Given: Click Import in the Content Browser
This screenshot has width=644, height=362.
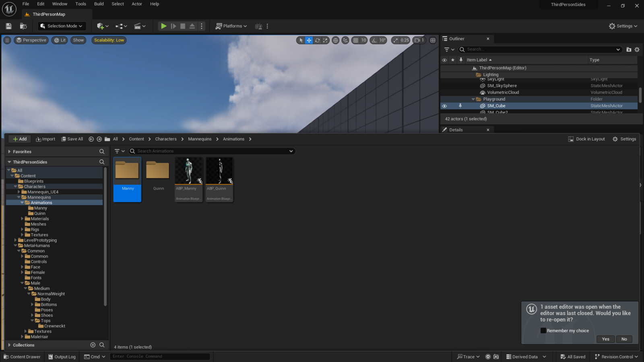Looking at the screenshot, I should [45, 139].
